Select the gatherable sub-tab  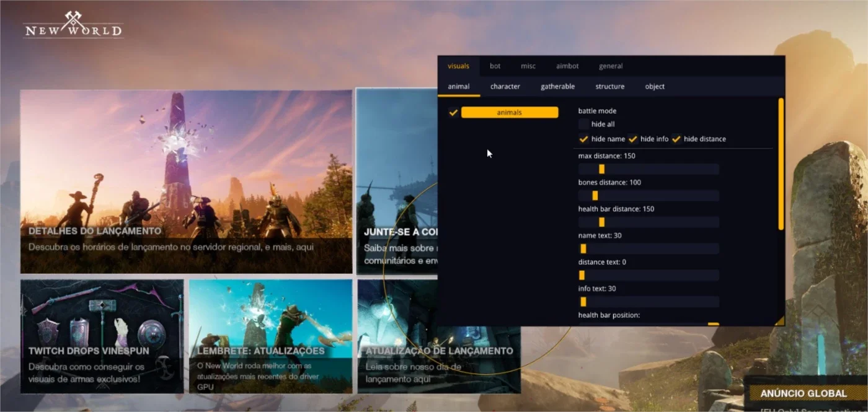pos(557,87)
